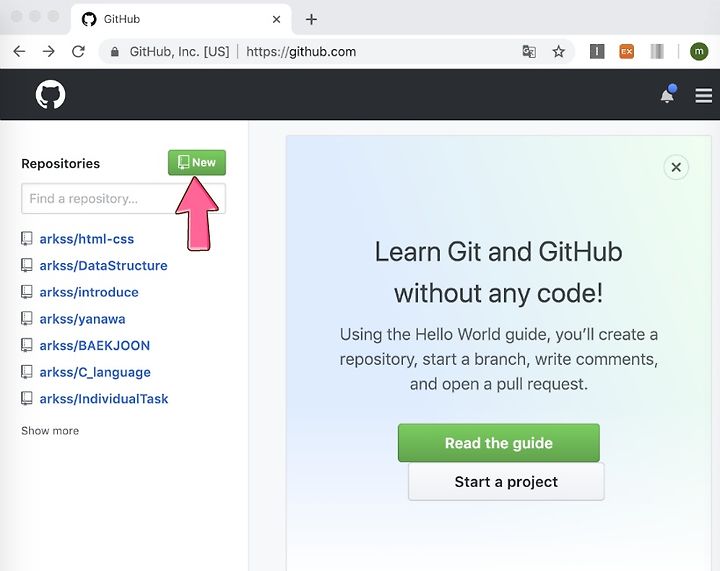Click the orange EX extension icon
The height and width of the screenshot is (571, 720).
coord(627,51)
